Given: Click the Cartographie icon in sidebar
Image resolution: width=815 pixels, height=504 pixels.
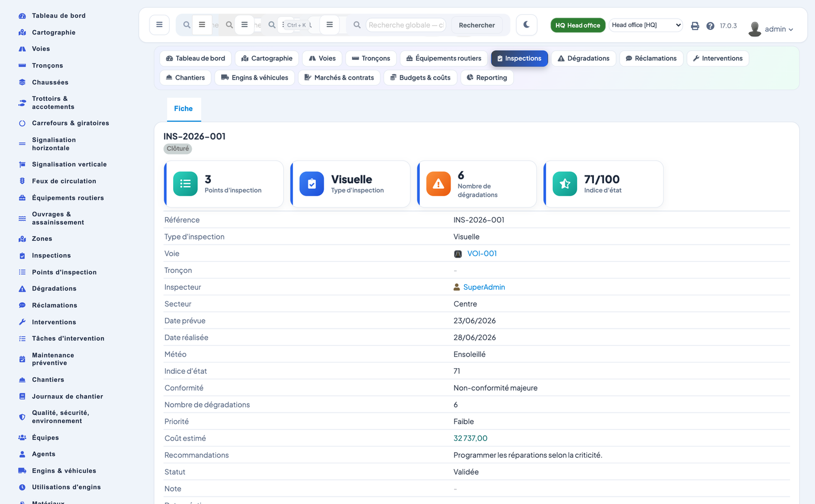Looking at the screenshot, I should [22, 33].
